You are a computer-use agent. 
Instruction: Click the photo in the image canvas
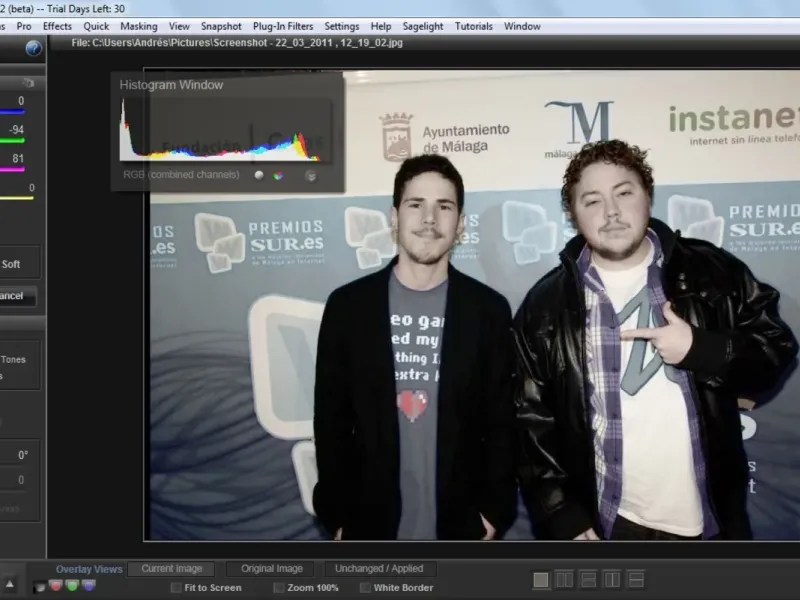[472, 304]
